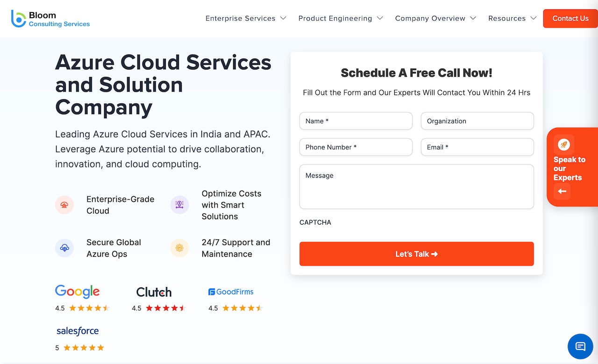The width and height of the screenshot is (598, 364).
Task: Click the Secure Global Azure Ops icon
Action: [x=64, y=248]
